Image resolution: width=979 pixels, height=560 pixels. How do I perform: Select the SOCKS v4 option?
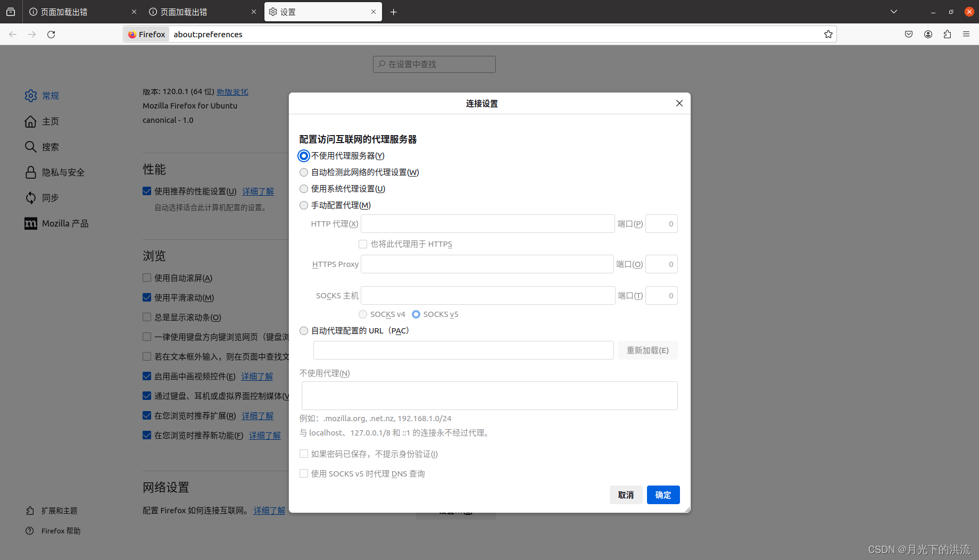363,314
